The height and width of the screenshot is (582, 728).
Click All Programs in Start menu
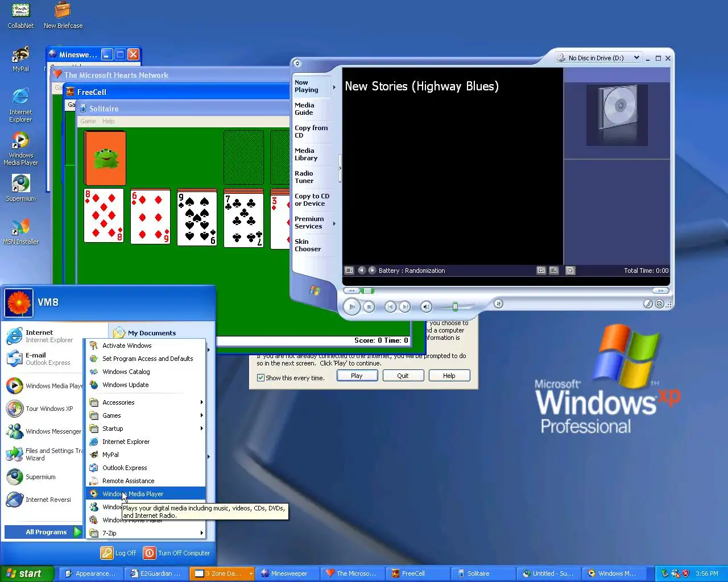44,532
